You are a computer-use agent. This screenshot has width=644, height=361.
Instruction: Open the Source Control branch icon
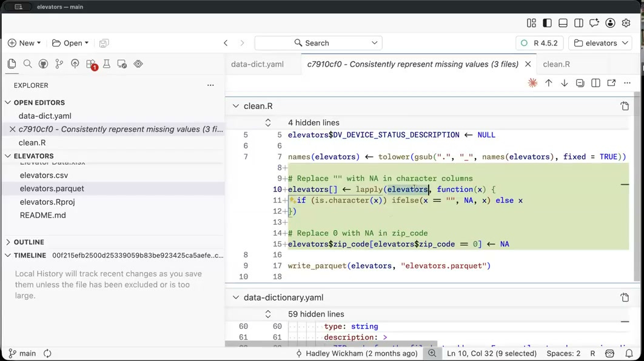[x=59, y=64]
